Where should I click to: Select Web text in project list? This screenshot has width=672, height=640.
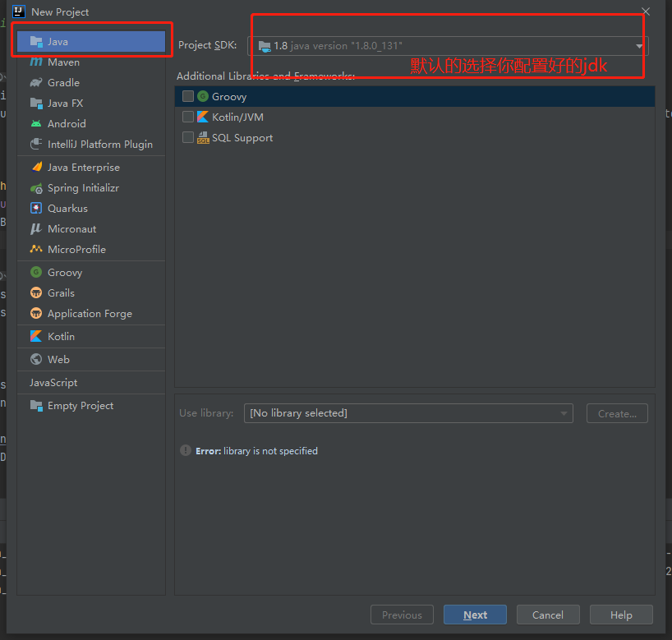click(58, 359)
